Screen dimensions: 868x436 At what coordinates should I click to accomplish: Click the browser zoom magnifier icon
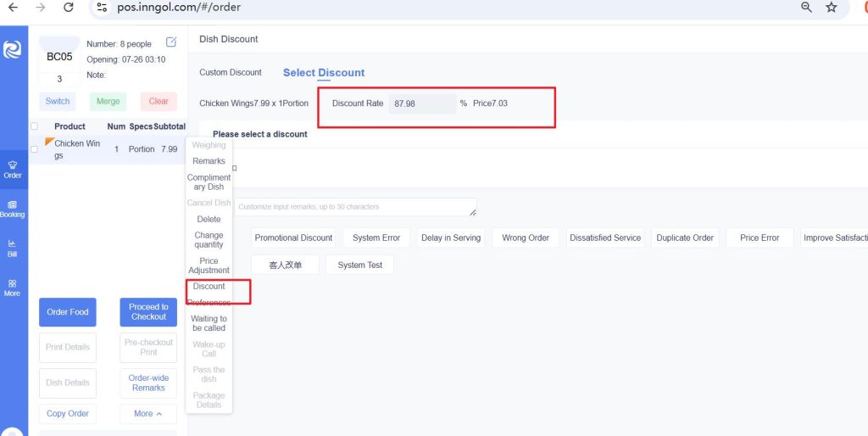click(x=806, y=8)
